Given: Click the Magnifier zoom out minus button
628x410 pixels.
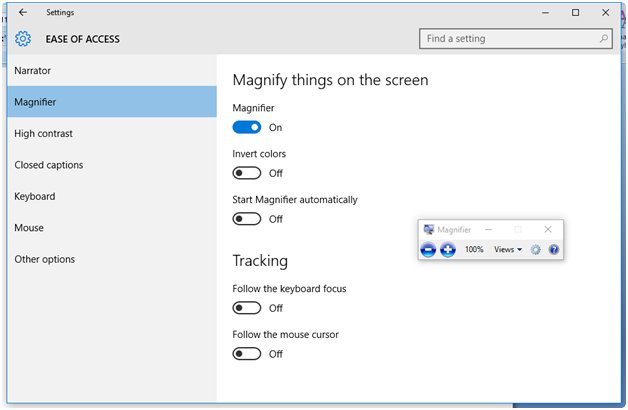Looking at the screenshot, I should click(x=428, y=249).
